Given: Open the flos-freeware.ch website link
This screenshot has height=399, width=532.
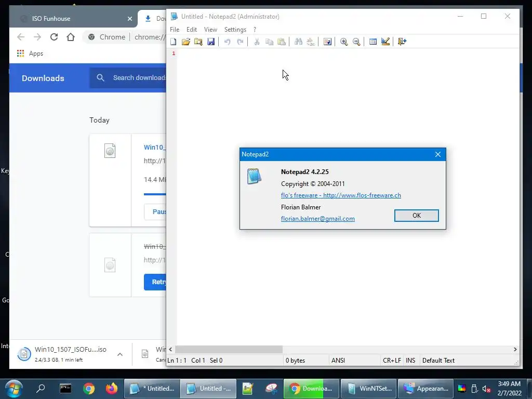Looking at the screenshot, I should coord(341,195).
